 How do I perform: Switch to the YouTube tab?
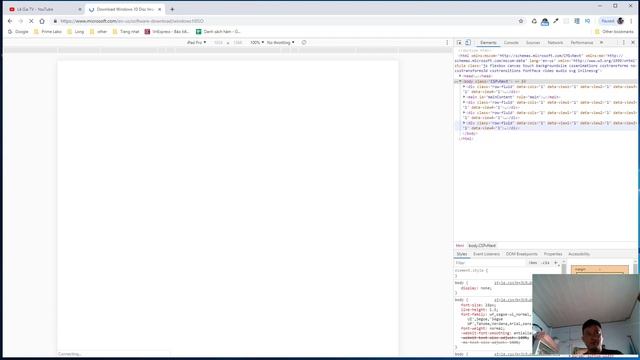pyautogui.click(x=43, y=9)
